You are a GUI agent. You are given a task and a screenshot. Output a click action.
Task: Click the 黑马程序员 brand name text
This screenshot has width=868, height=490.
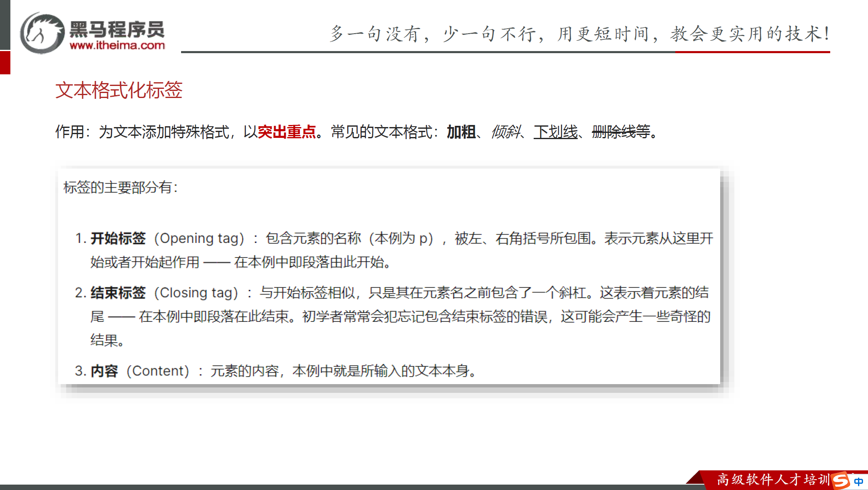click(x=117, y=29)
